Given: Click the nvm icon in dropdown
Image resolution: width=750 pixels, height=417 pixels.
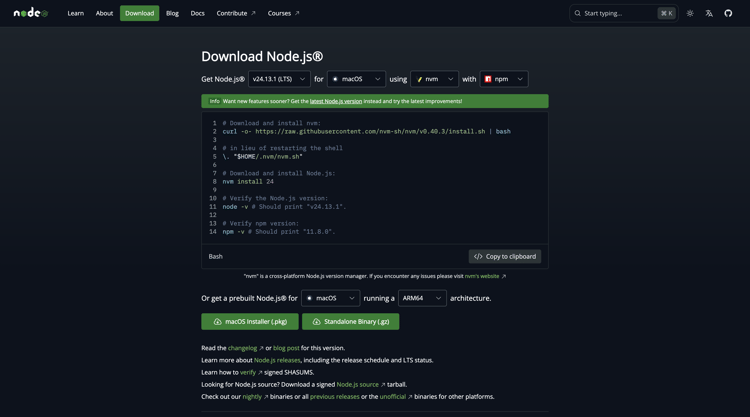Looking at the screenshot, I should (419, 79).
